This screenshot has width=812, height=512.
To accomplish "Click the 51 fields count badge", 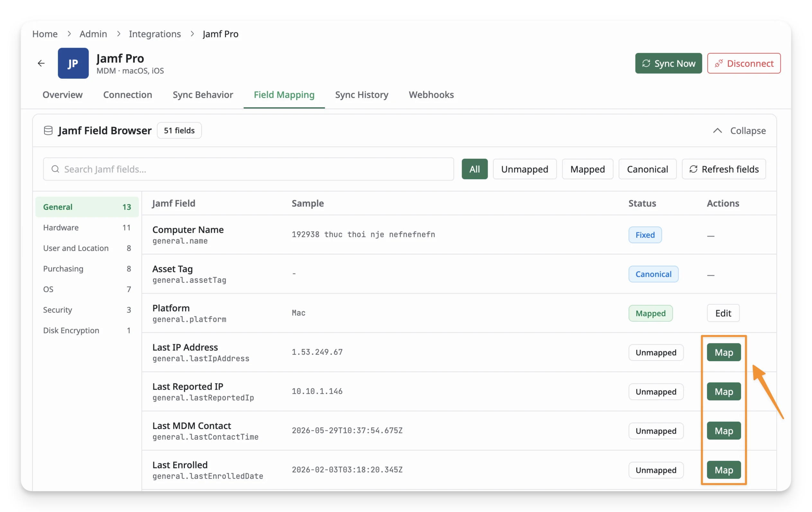I will pyautogui.click(x=179, y=130).
